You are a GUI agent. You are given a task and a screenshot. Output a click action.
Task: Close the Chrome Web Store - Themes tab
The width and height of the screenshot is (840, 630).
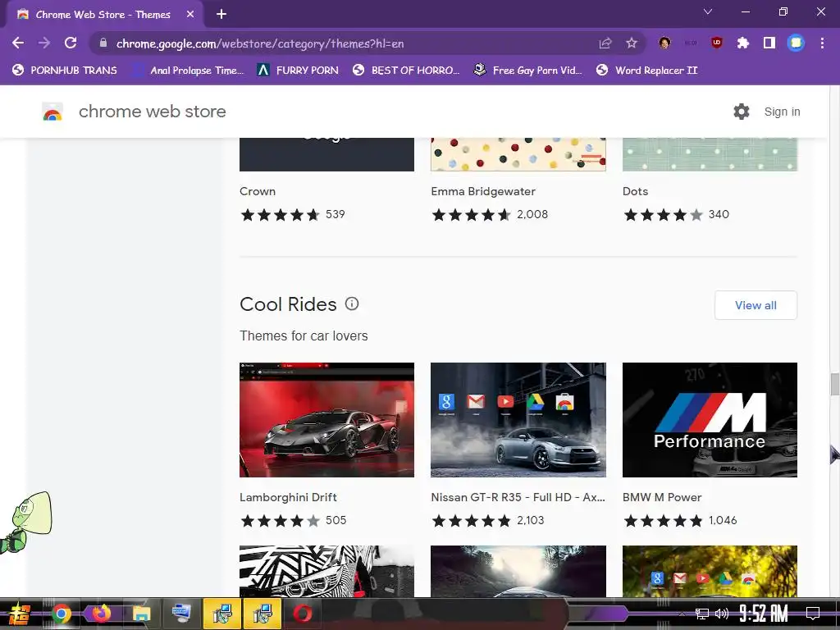click(190, 15)
